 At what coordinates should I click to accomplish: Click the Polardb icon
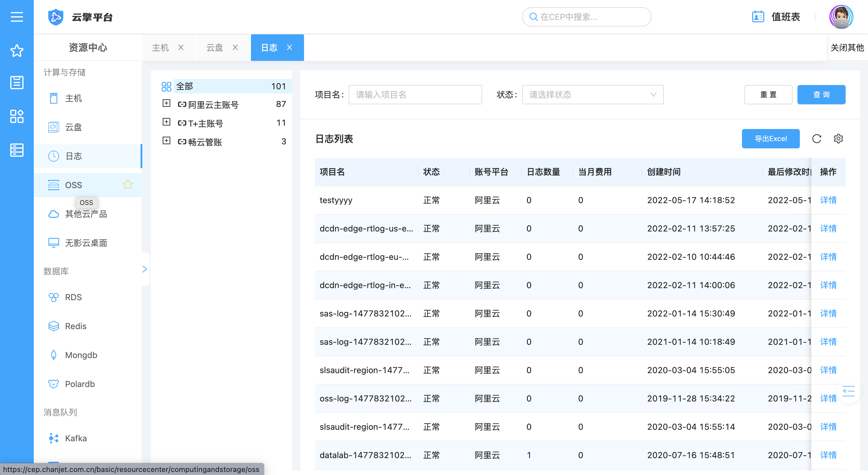point(54,384)
